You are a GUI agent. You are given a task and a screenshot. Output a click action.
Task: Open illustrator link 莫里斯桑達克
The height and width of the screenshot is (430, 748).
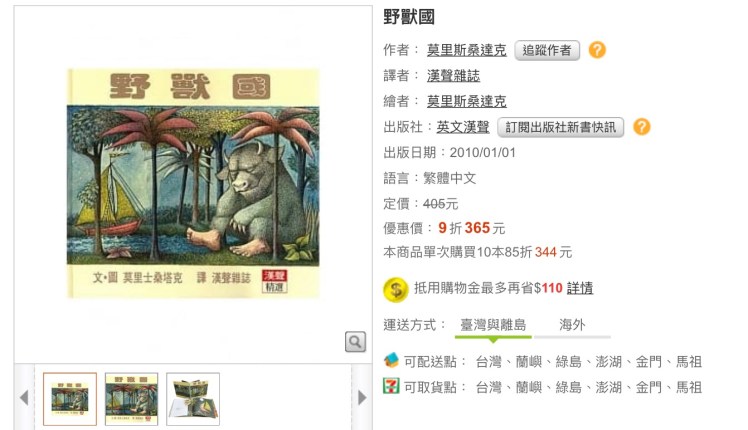coord(467,101)
